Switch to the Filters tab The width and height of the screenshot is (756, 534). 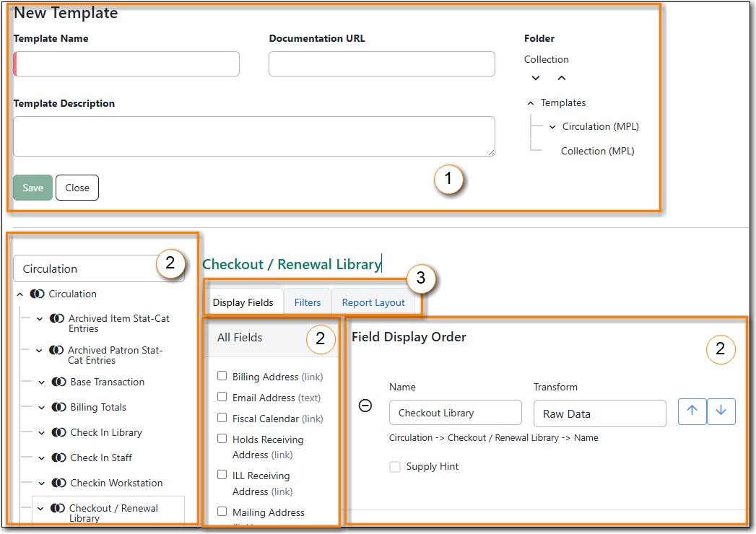point(308,302)
